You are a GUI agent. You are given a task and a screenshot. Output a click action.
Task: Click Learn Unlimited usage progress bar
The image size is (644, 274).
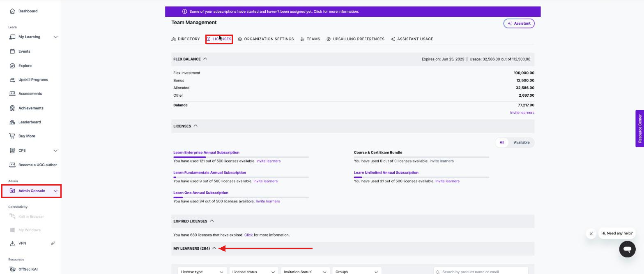[421, 177]
